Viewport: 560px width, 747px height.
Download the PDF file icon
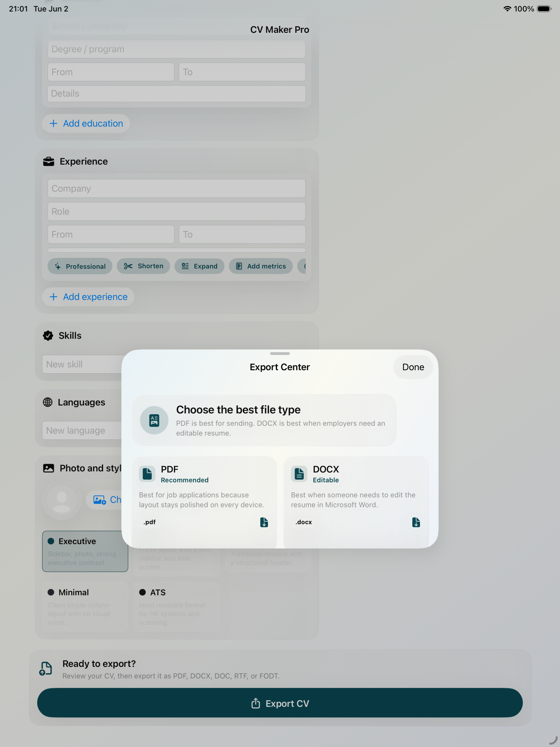tap(264, 522)
